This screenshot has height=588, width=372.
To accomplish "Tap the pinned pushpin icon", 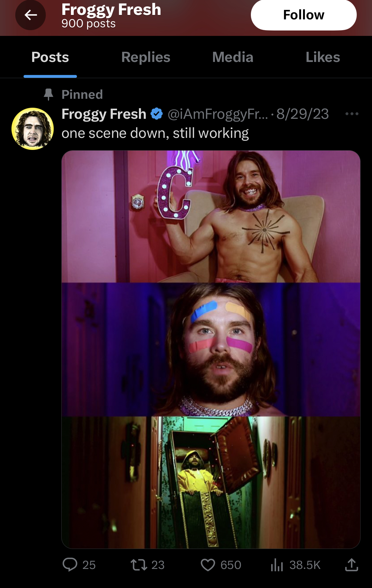I will 48,94.
